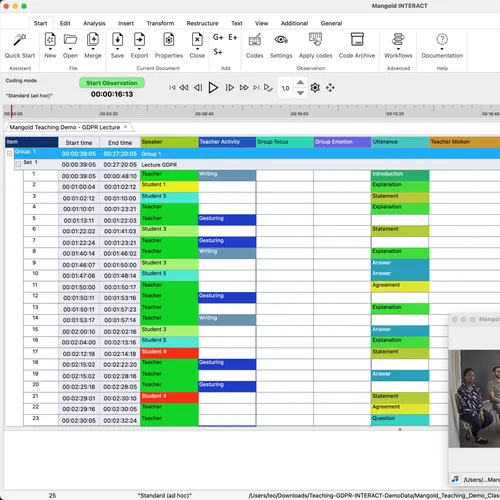Create a New document
The image size is (500, 500).
(50, 40)
